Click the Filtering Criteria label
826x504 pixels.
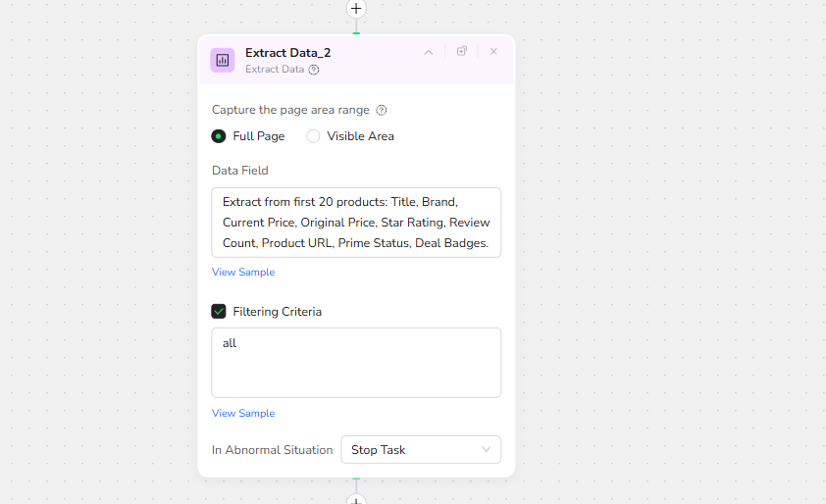tap(278, 312)
